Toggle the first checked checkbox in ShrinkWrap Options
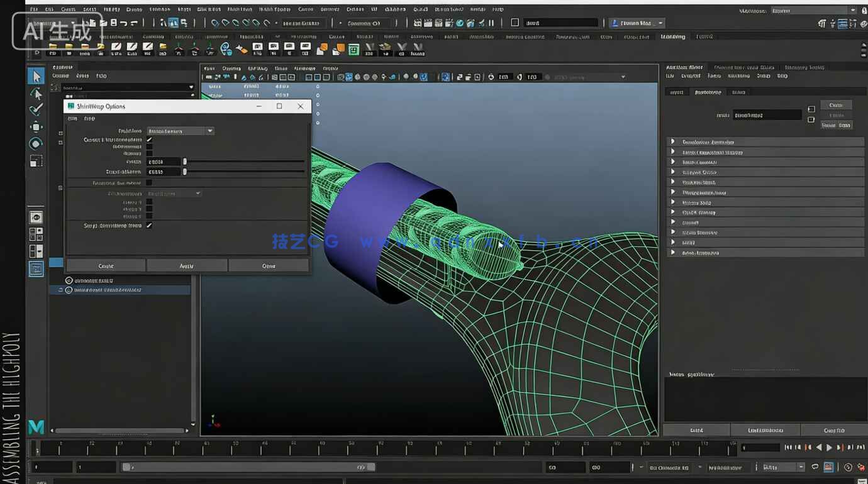This screenshot has height=484, width=868. (149, 140)
